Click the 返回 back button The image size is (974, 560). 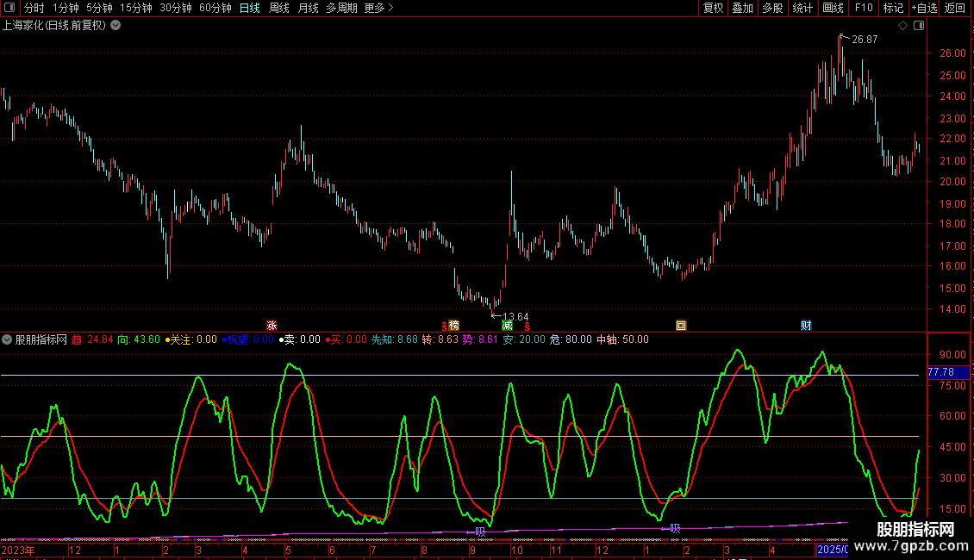tap(955, 8)
